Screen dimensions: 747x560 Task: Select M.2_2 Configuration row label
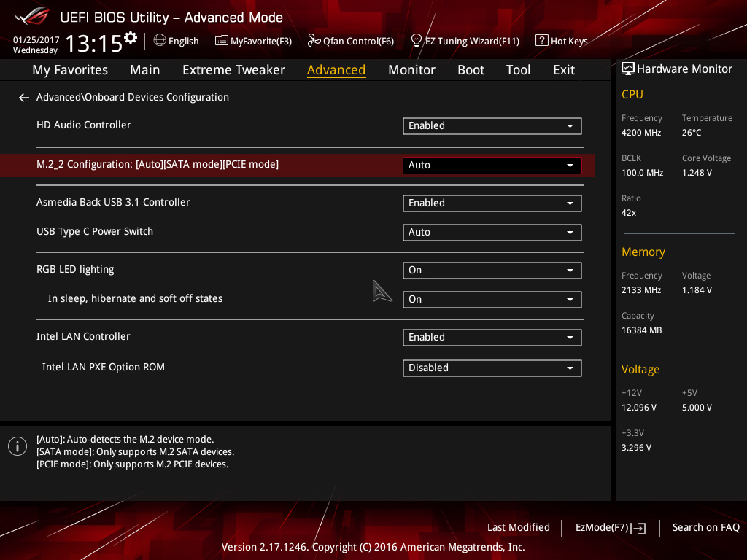(x=158, y=164)
